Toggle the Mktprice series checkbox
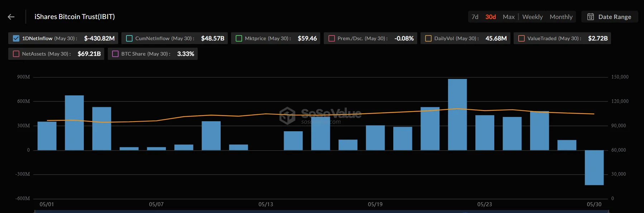Image resolution: width=644 pixels, height=213 pixels. (x=239, y=38)
